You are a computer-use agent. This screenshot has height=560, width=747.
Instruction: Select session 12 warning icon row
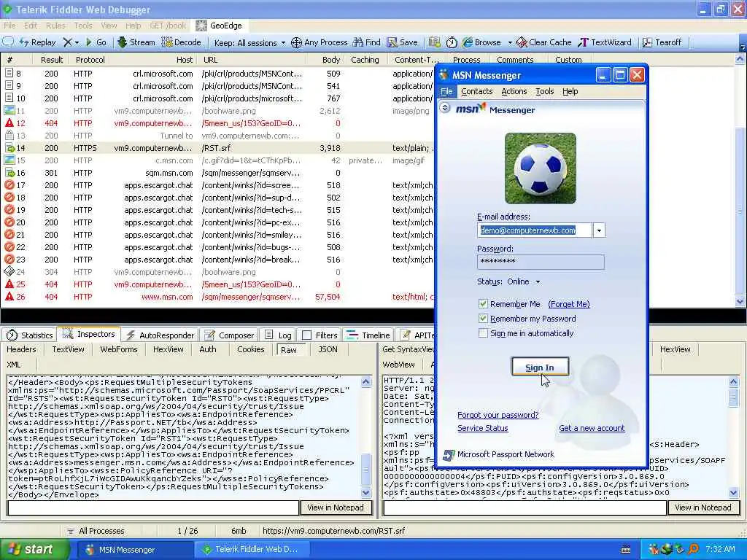[x=9, y=122]
